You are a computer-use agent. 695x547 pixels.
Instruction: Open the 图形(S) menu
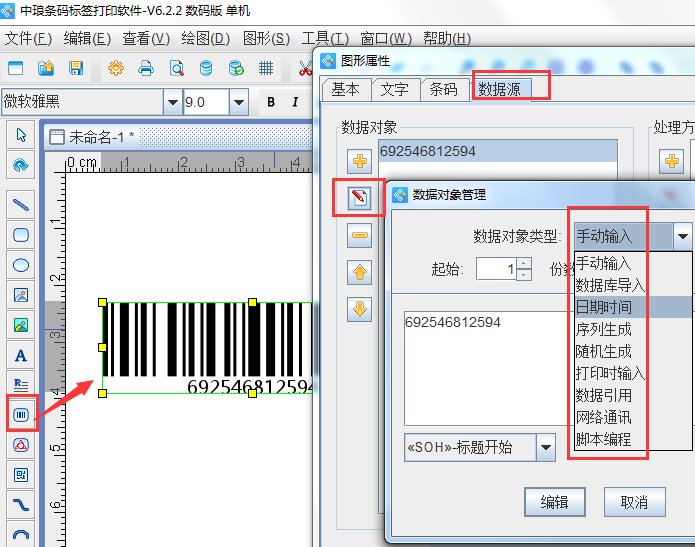pos(266,39)
